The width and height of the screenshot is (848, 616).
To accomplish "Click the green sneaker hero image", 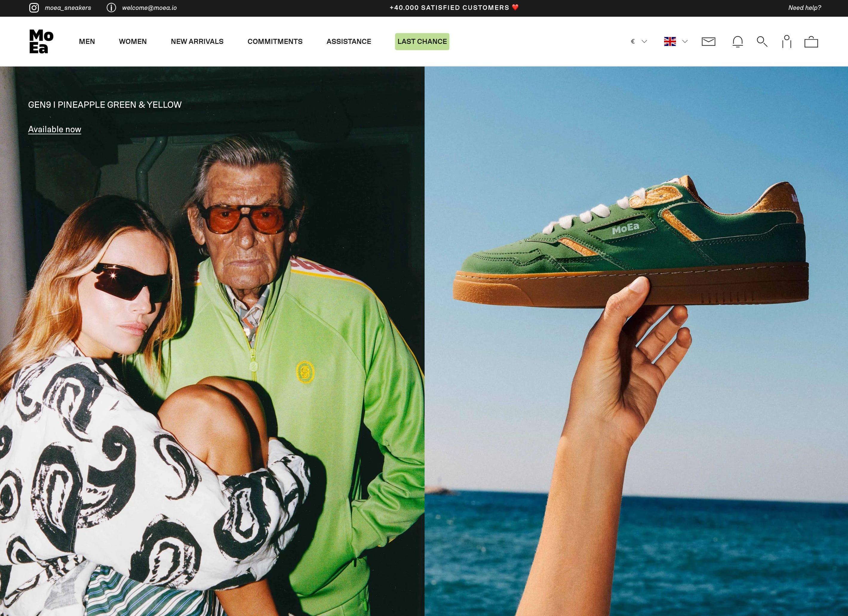I will pyautogui.click(x=636, y=341).
